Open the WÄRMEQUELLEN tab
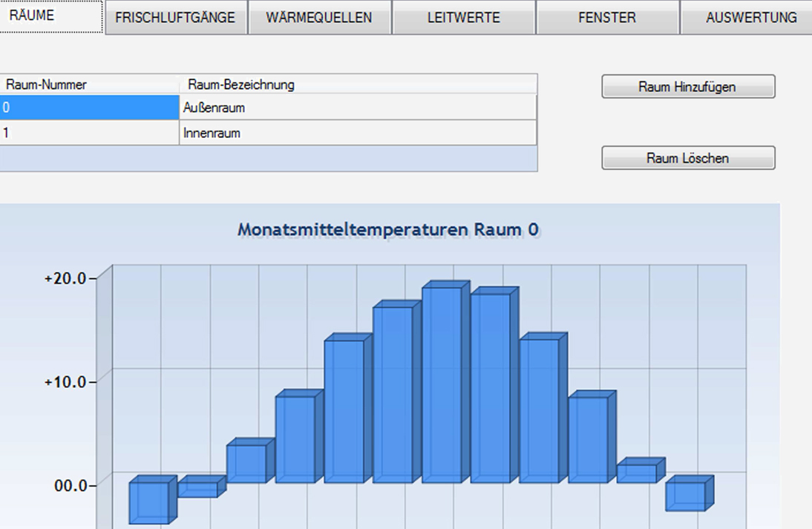This screenshot has width=812, height=529. pos(319,18)
